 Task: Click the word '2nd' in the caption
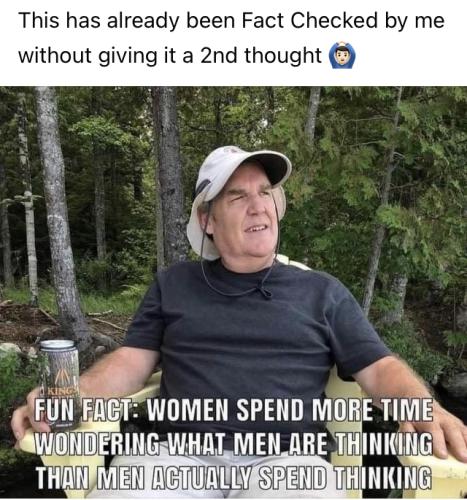[221, 55]
